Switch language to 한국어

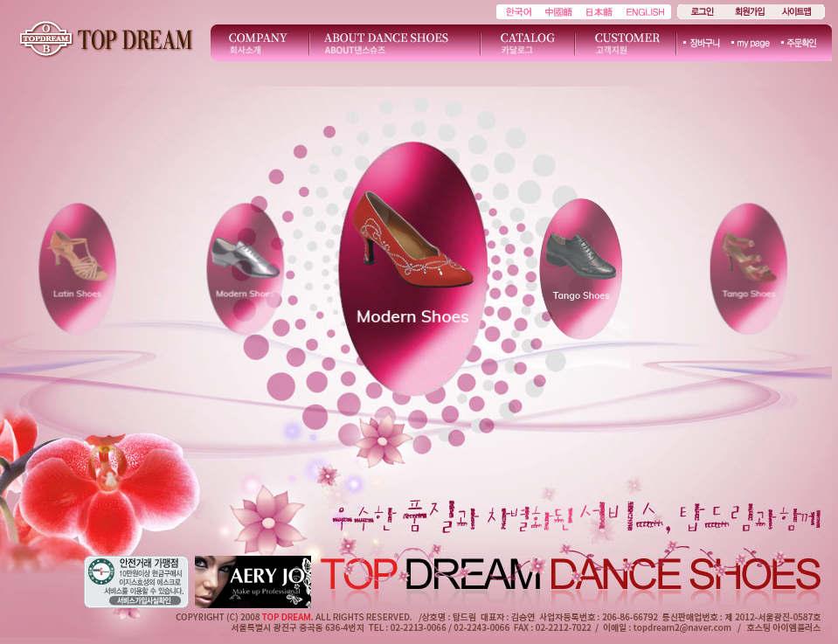518,11
